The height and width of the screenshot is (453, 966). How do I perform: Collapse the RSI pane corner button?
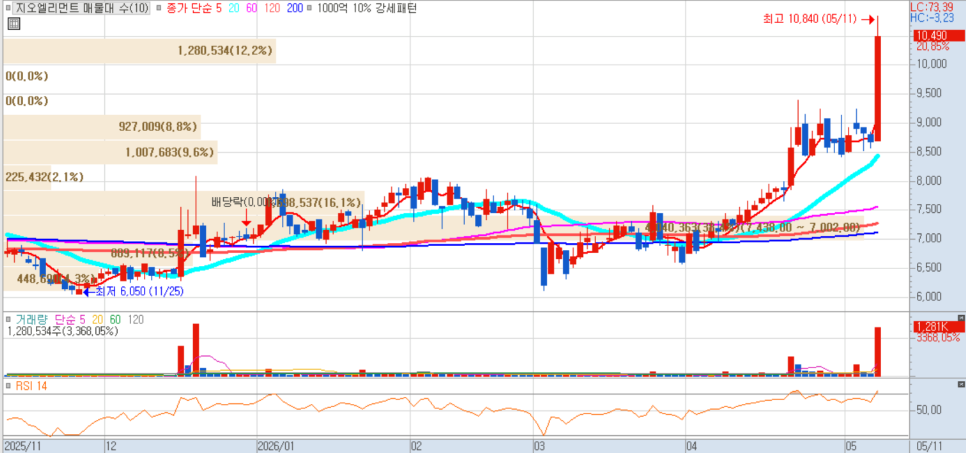pyautogui.click(x=961, y=384)
